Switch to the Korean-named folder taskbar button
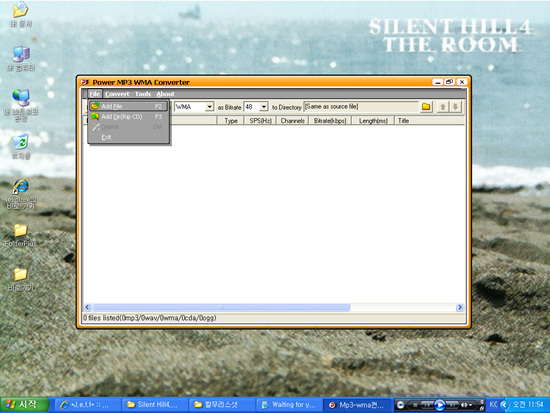Image resolution: width=550 pixels, height=413 pixels. coord(221,405)
